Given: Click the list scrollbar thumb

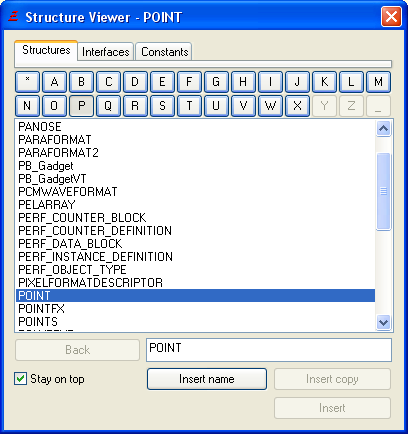Looking at the screenshot, I should click(x=384, y=191).
